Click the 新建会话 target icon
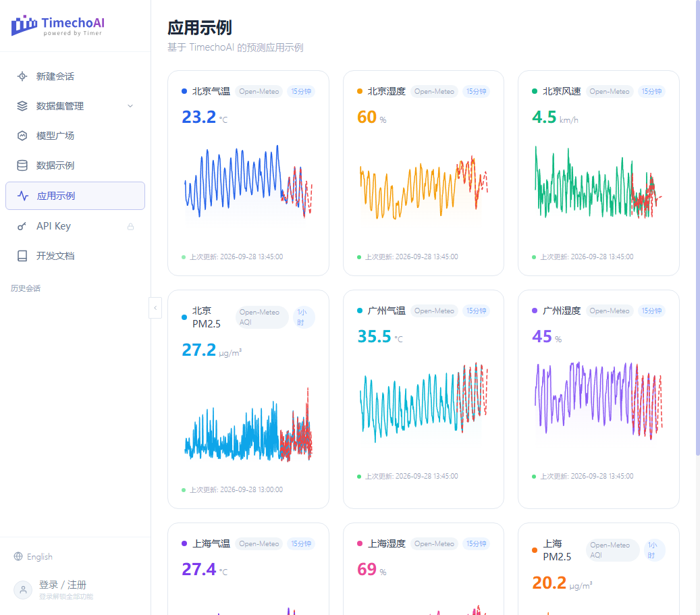 click(22, 76)
